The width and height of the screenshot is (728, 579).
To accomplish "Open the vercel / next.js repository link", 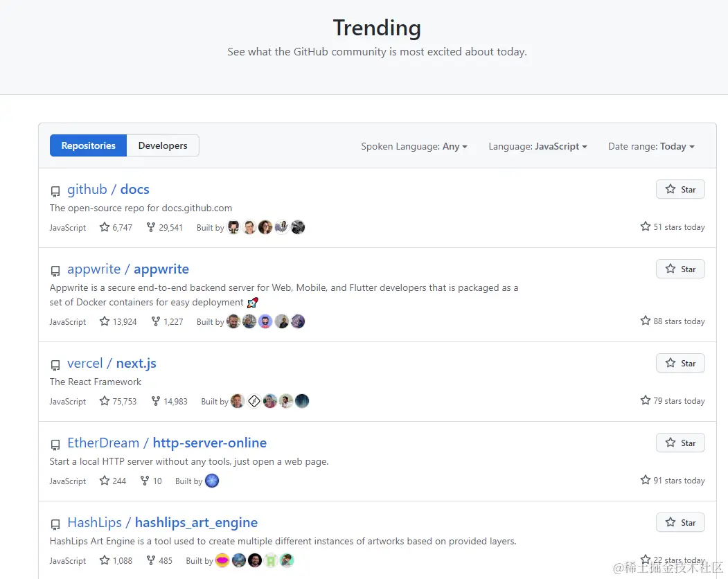I will coord(112,363).
